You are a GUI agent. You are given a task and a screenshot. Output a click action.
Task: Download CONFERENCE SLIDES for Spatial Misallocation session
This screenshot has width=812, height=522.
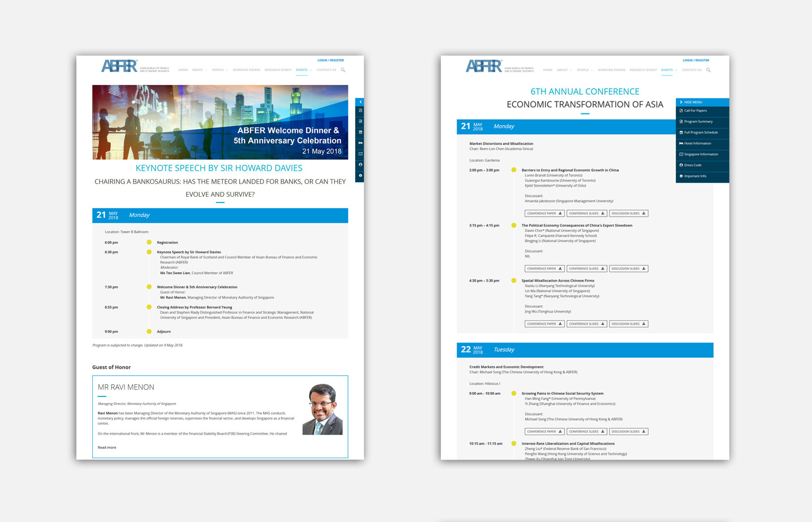pos(587,324)
